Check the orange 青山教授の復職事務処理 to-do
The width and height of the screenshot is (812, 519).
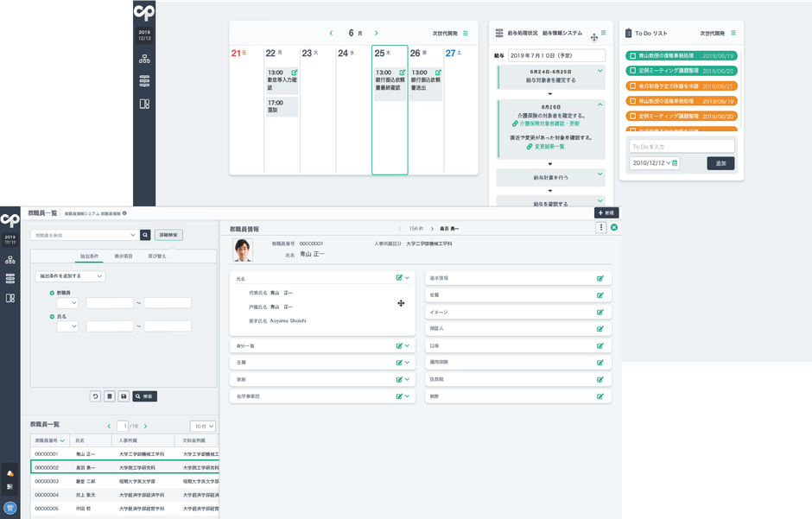pyautogui.click(x=633, y=101)
